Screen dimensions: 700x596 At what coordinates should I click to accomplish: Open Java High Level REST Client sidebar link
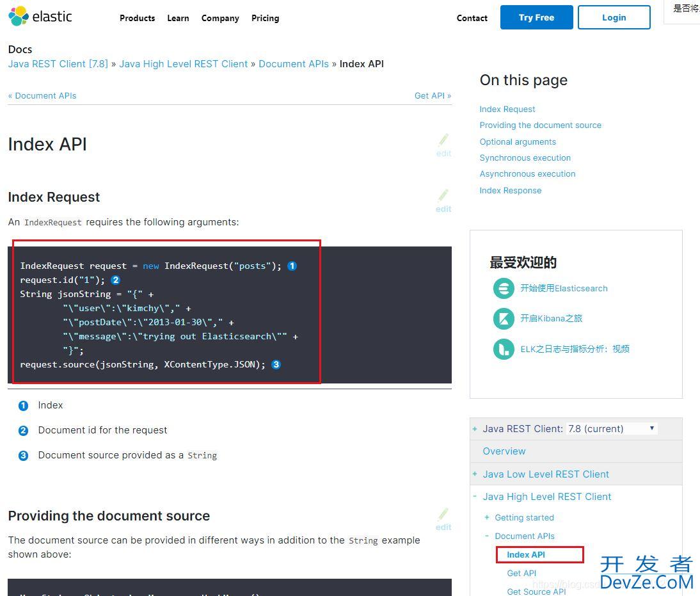[547, 496]
